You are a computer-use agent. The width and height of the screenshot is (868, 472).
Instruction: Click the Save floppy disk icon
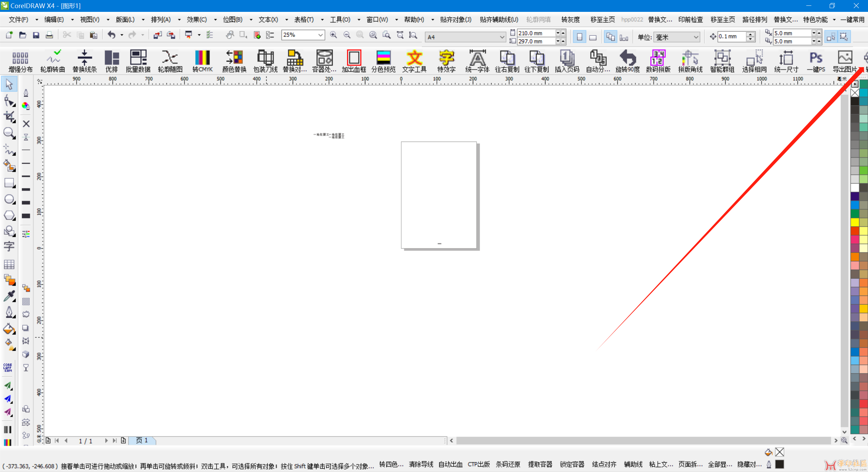tap(36, 35)
